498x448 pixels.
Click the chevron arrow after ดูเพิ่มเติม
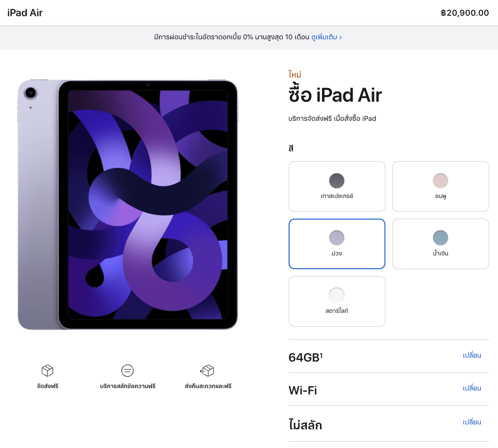pyautogui.click(x=341, y=37)
